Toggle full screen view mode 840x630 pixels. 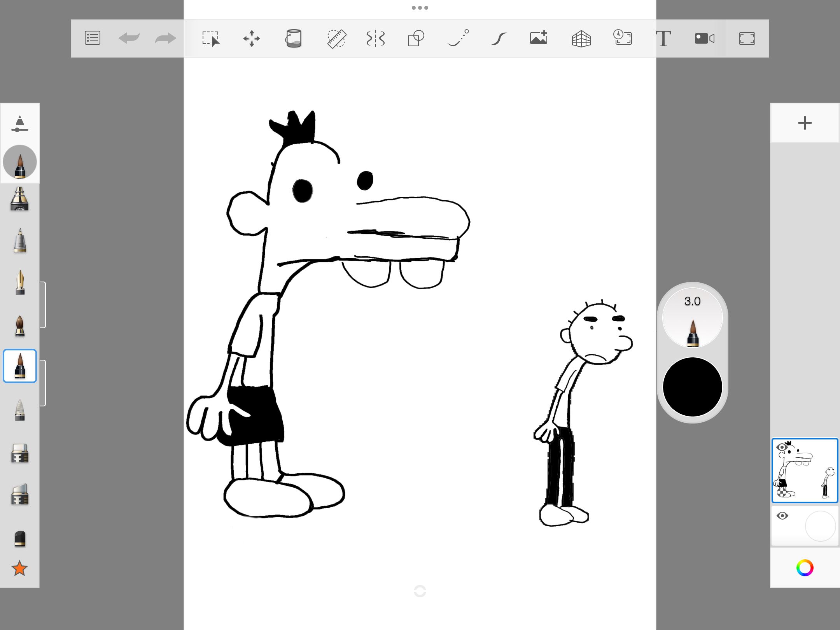[x=747, y=38]
